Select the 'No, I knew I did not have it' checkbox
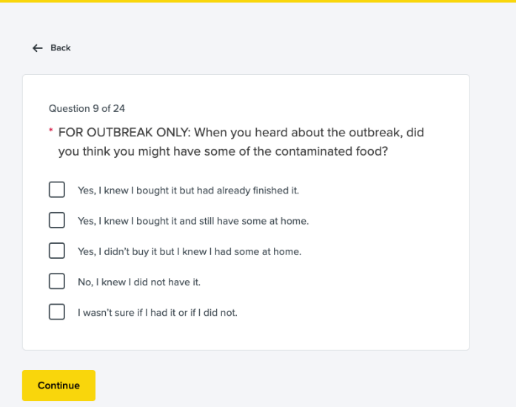 coord(57,281)
